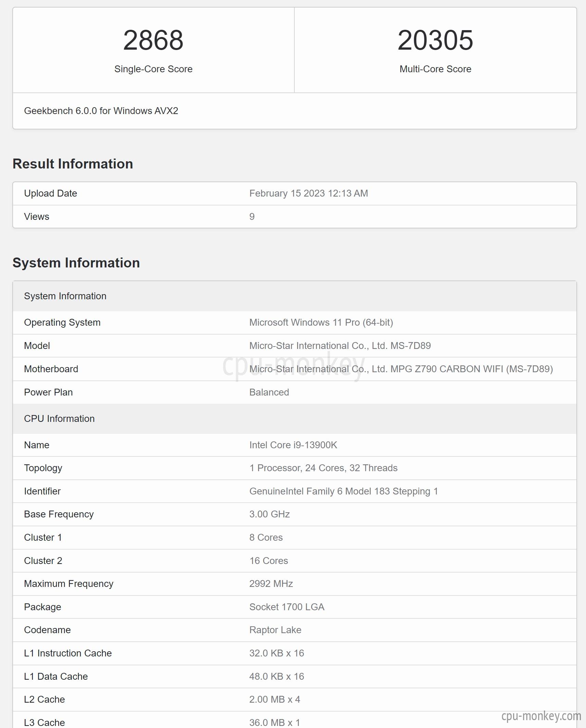Click the Codename value Raptor Lake
This screenshot has height=728, width=586.
tap(275, 630)
